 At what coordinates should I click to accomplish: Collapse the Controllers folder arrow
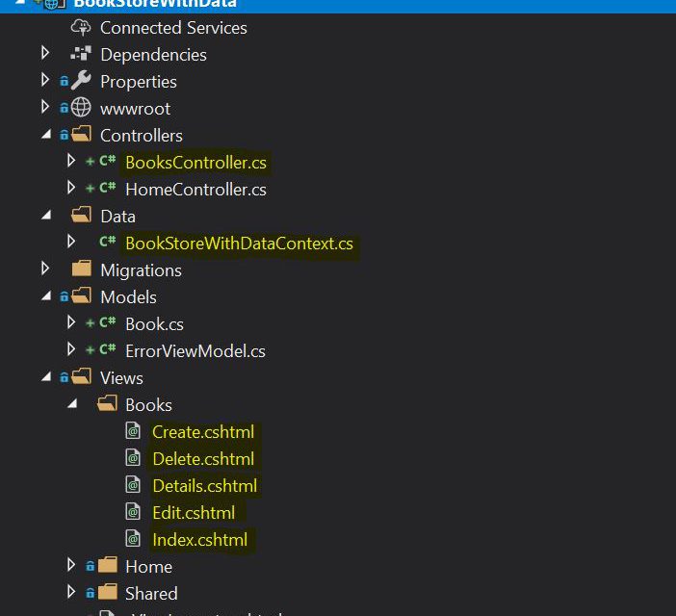(x=45, y=136)
